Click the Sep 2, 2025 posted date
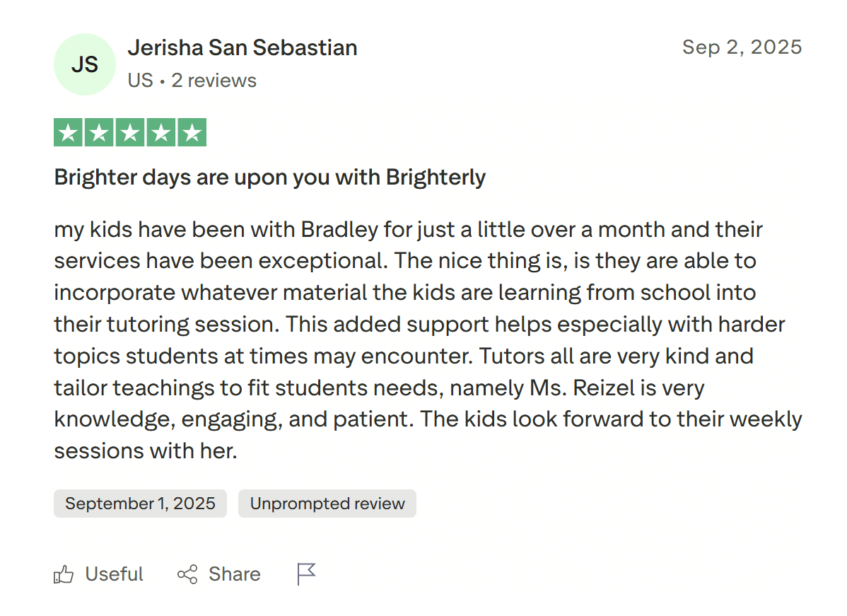 point(742,47)
